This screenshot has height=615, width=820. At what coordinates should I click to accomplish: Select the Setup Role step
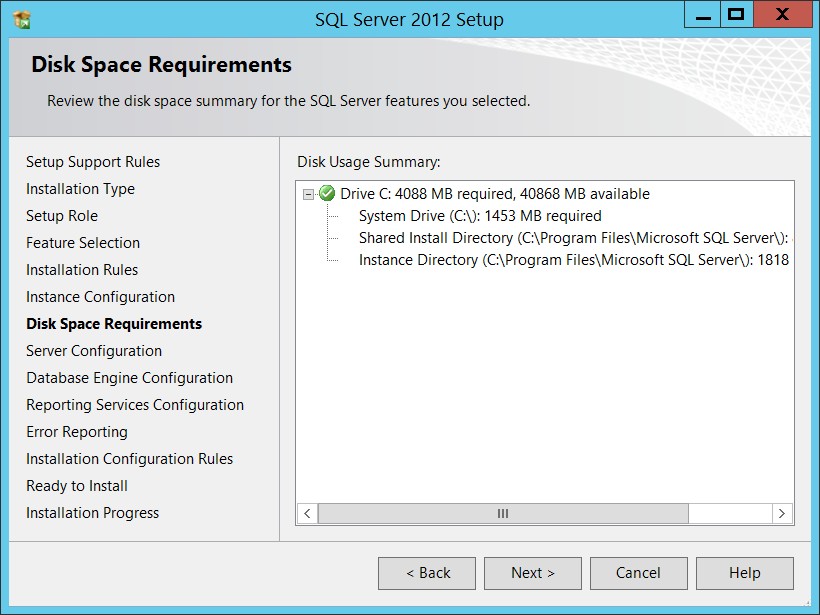coord(62,216)
